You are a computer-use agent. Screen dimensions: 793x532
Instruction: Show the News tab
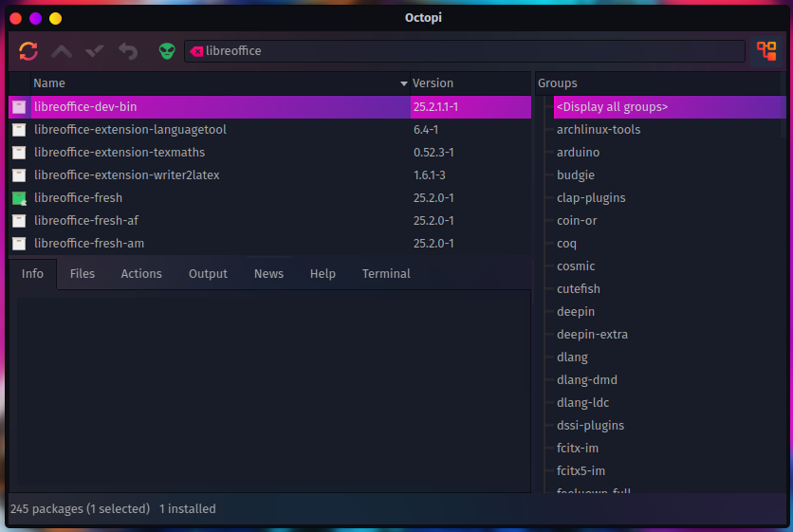tap(268, 274)
